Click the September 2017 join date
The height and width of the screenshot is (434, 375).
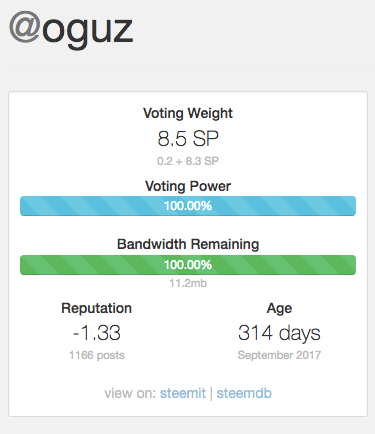[279, 355]
